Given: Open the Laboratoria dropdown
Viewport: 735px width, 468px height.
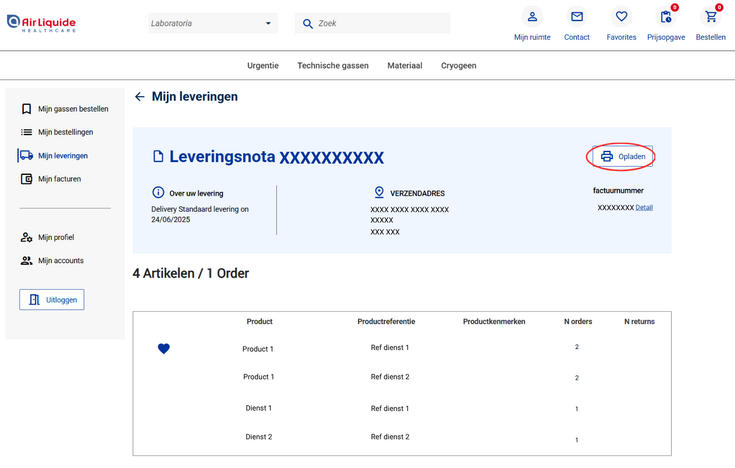Looking at the screenshot, I should [x=213, y=23].
